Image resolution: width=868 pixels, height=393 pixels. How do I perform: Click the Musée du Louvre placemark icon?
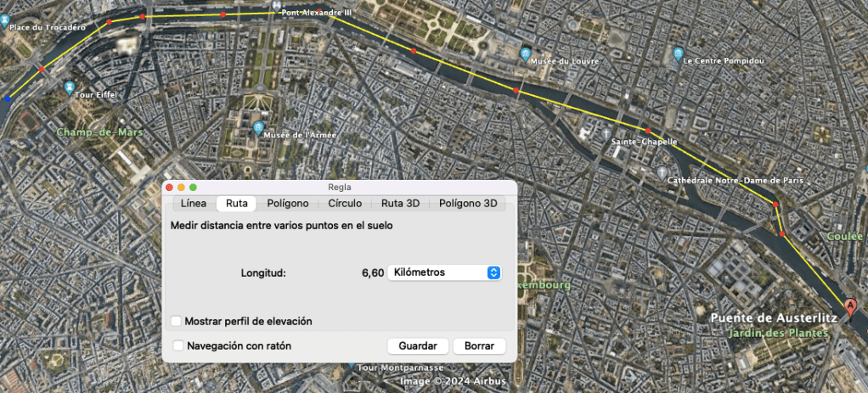(526, 53)
